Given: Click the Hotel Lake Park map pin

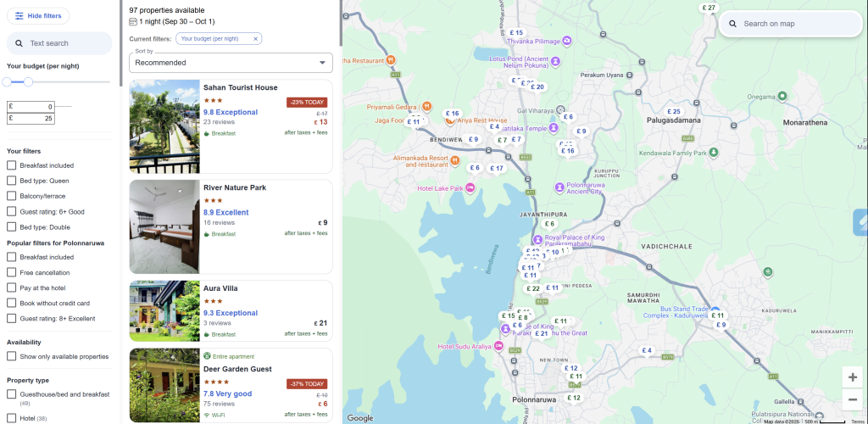Looking at the screenshot, I should (x=470, y=187).
